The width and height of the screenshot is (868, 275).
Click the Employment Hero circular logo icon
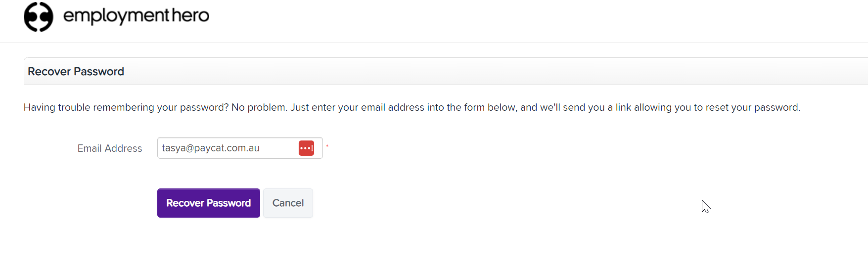39,17
